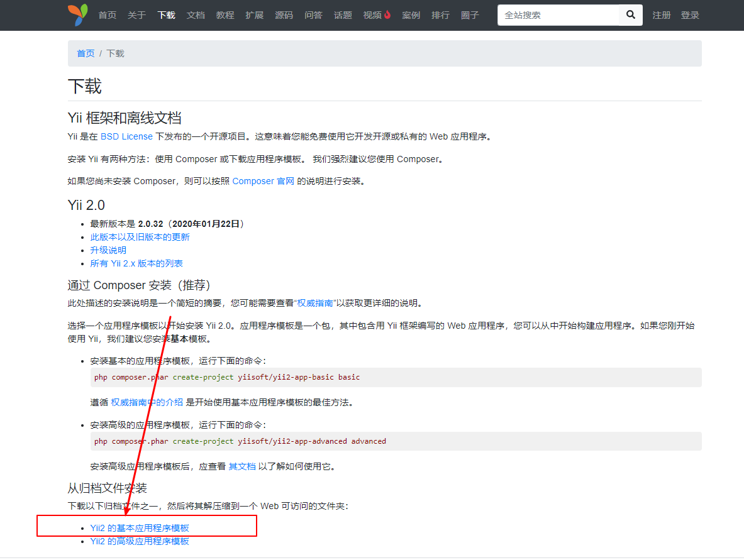Open the 关于 nav menu item
The height and width of the screenshot is (560, 744).
coord(136,15)
